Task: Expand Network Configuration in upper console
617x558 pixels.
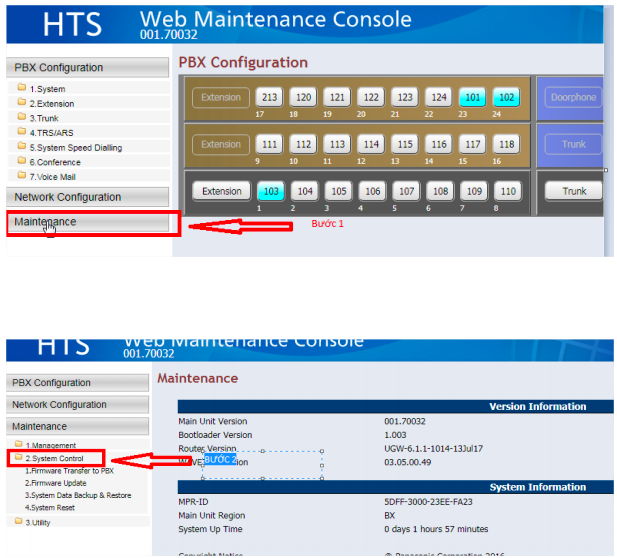Action: [88, 197]
